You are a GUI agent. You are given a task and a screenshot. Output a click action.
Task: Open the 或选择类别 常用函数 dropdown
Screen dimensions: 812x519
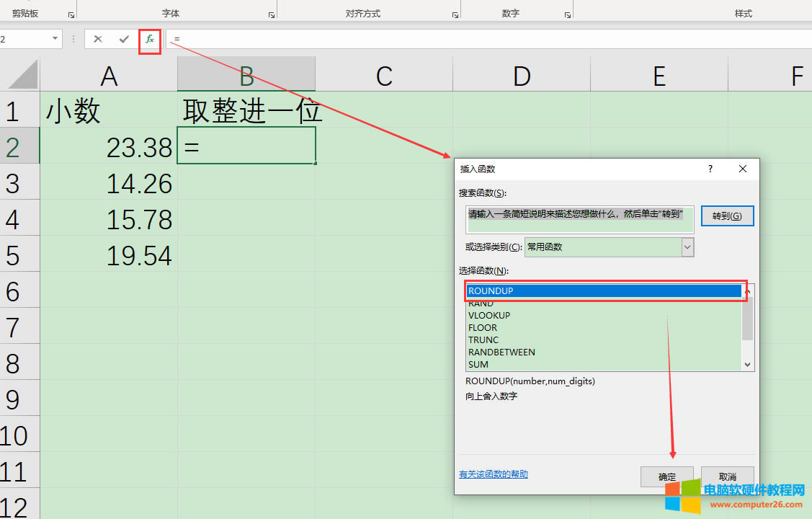(687, 247)
